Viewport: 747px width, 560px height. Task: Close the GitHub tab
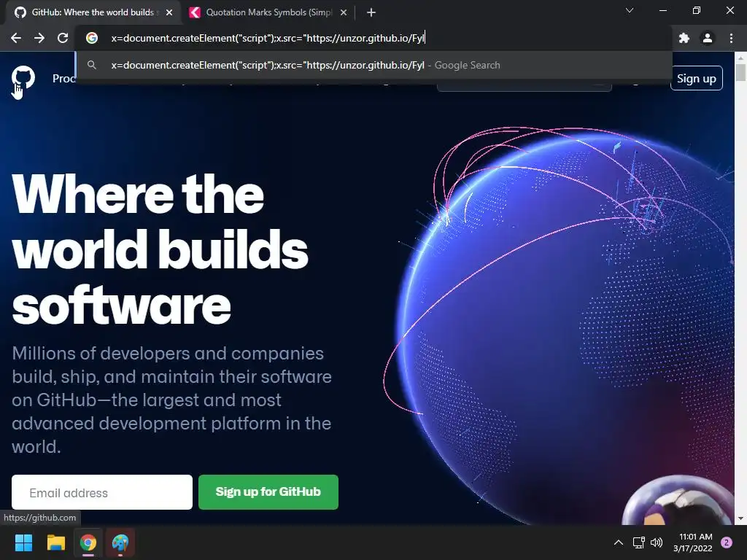[x=169, y=12]
